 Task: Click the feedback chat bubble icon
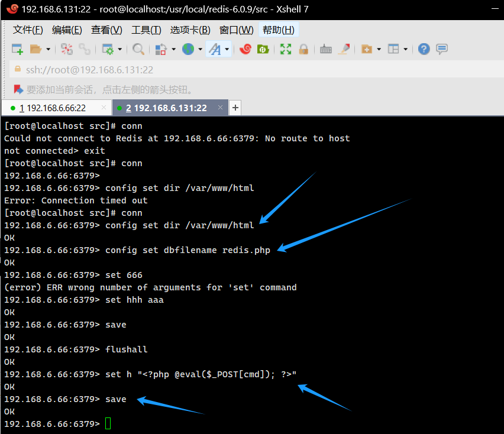click(442, 49)
